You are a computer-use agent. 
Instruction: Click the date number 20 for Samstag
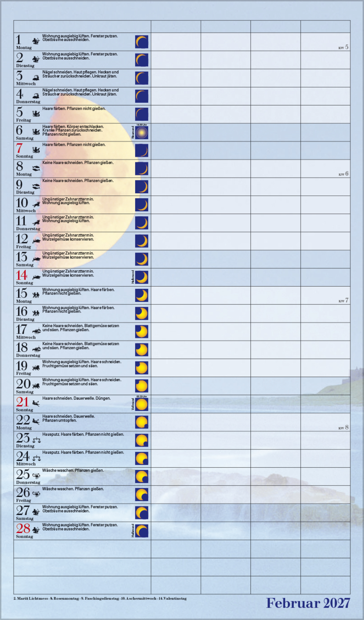[23, 384]
